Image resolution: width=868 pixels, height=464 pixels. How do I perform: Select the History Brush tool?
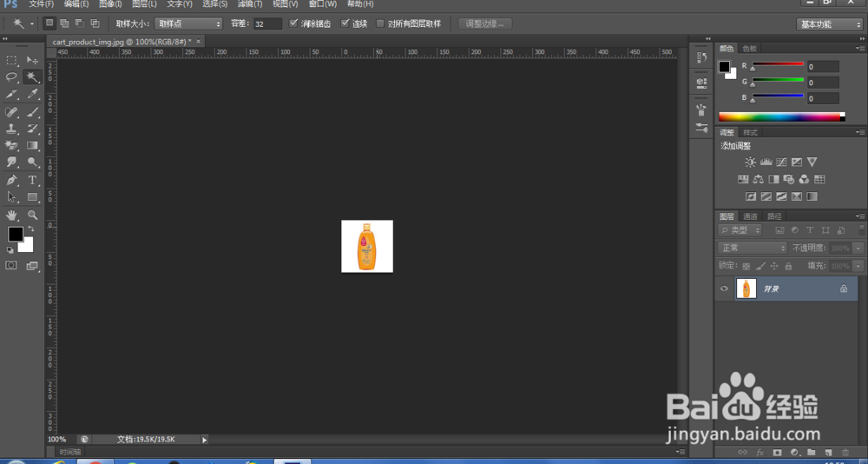[33, 129]
